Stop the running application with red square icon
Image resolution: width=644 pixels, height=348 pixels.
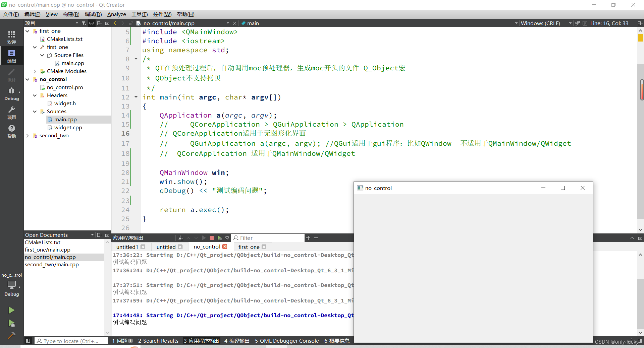click(x=212, y=238)
